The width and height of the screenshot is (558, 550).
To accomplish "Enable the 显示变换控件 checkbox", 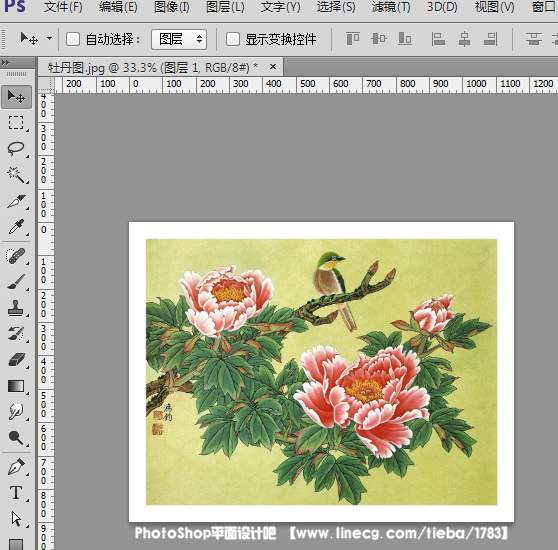I will tap(233, 39).
